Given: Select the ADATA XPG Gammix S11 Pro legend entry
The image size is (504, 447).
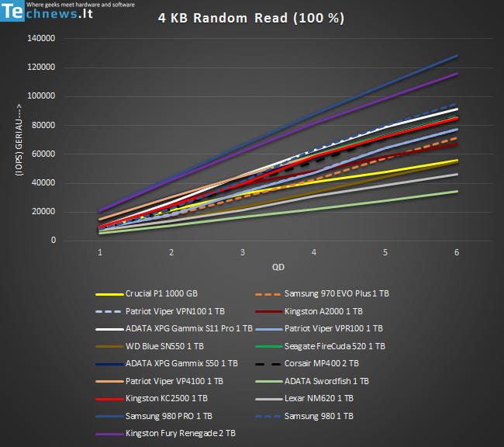Looking at the screenshot, I should (174, 328).
